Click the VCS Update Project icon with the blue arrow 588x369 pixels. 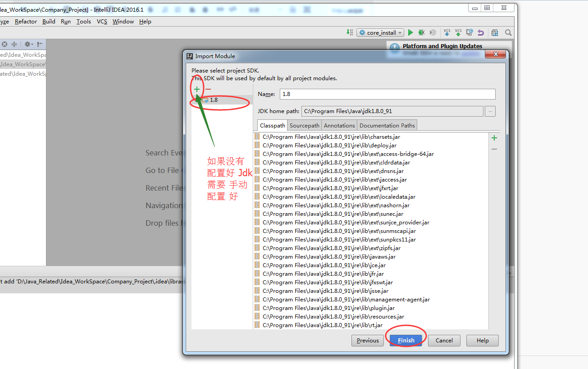[x=447, y=32]
